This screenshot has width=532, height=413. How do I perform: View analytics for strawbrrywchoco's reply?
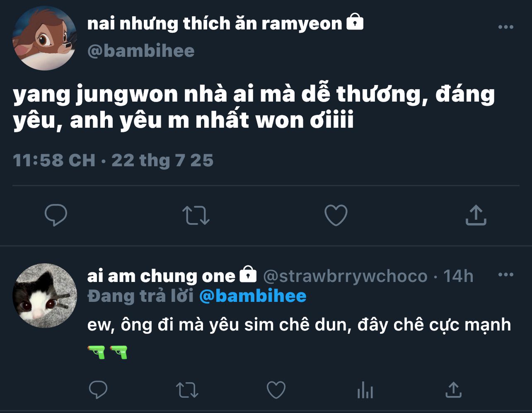(x=365, y=391)
